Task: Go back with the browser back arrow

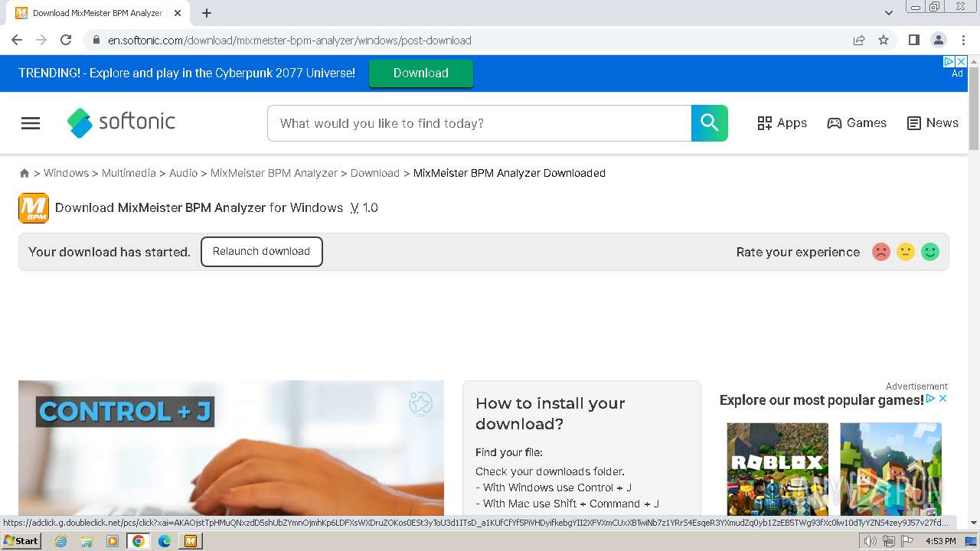Action: click(17, 40)
